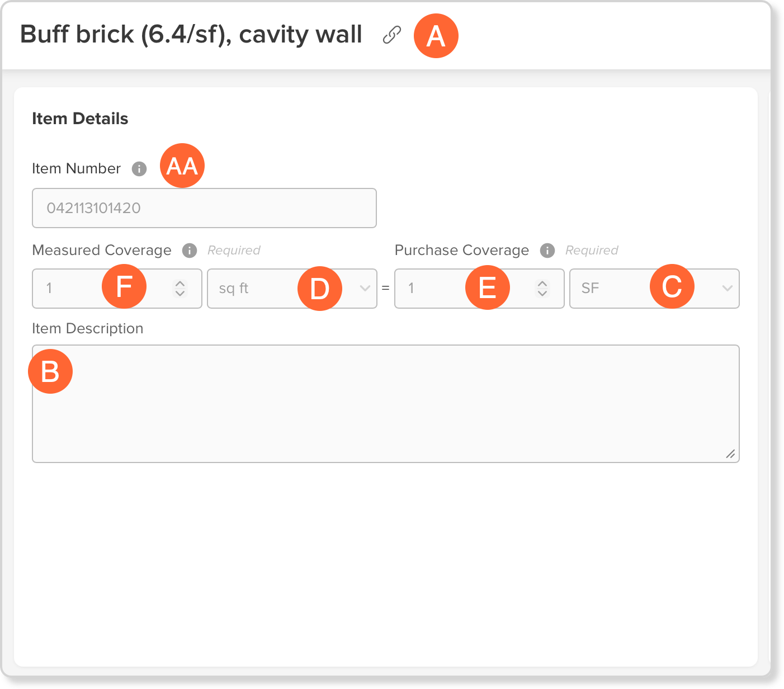Decrease the Measured Coverage value with the down arrow
Screen dimensions: 784x689
click(x=180, y=293)
